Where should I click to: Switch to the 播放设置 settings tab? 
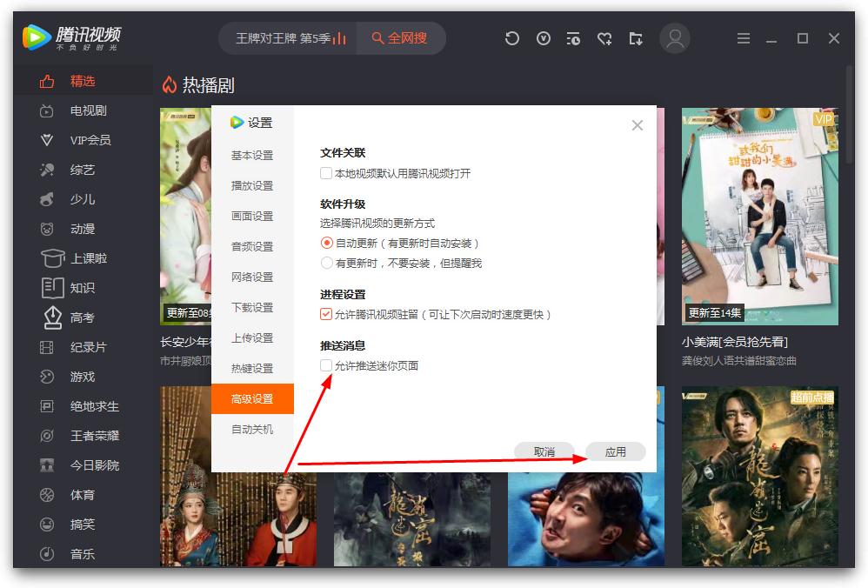(x=252, y=185)
